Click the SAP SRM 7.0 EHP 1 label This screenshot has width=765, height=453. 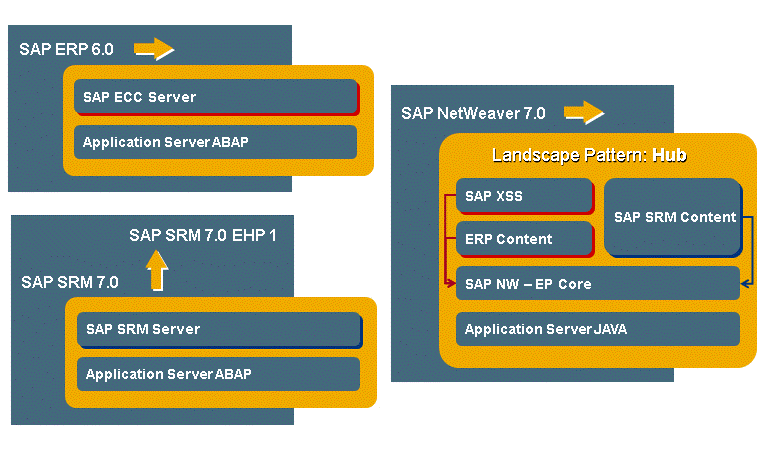coord(203,235)
